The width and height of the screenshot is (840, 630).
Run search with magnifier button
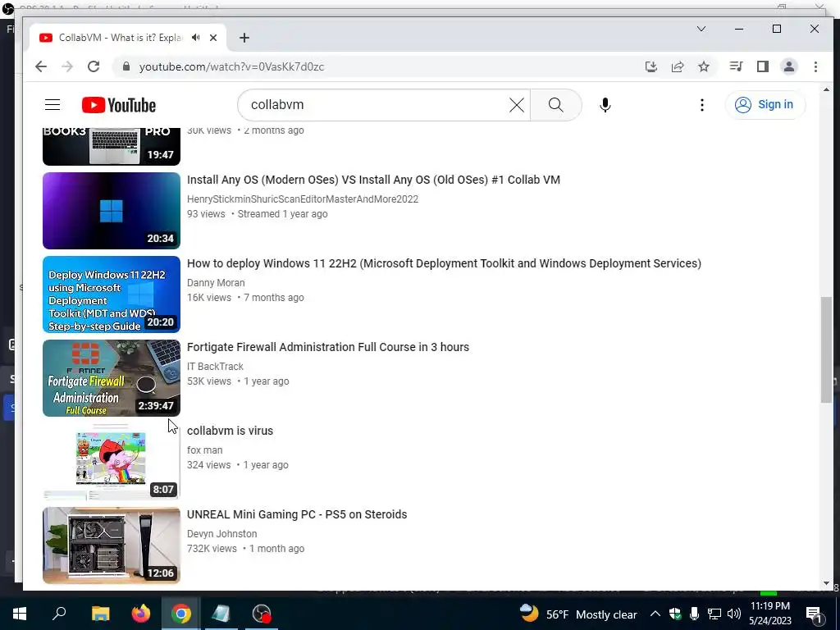click(556, 105)
